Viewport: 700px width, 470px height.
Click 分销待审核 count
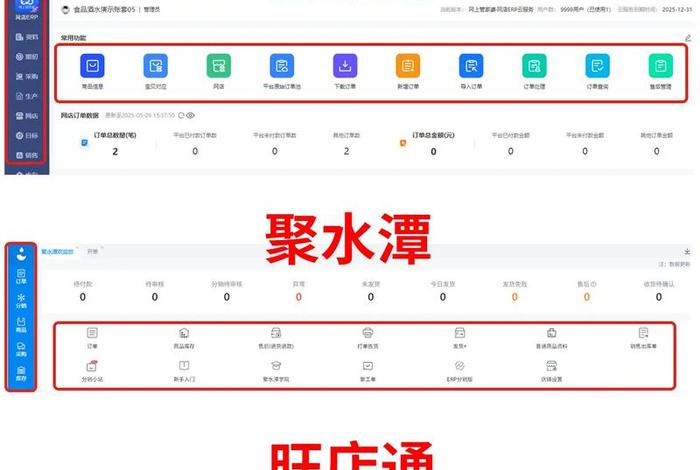point(227,297)
